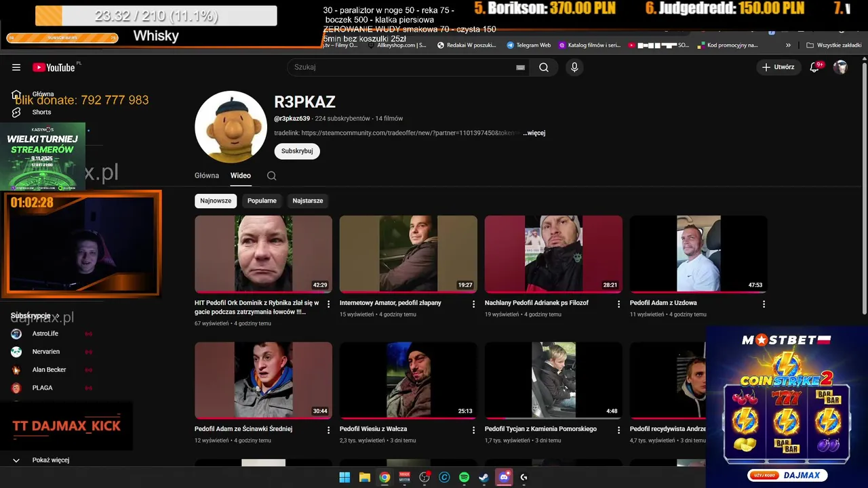Expand sidebar subscriptions with 'Pokaż więcej'
This screenshot has height=488, width=868.
51,460
